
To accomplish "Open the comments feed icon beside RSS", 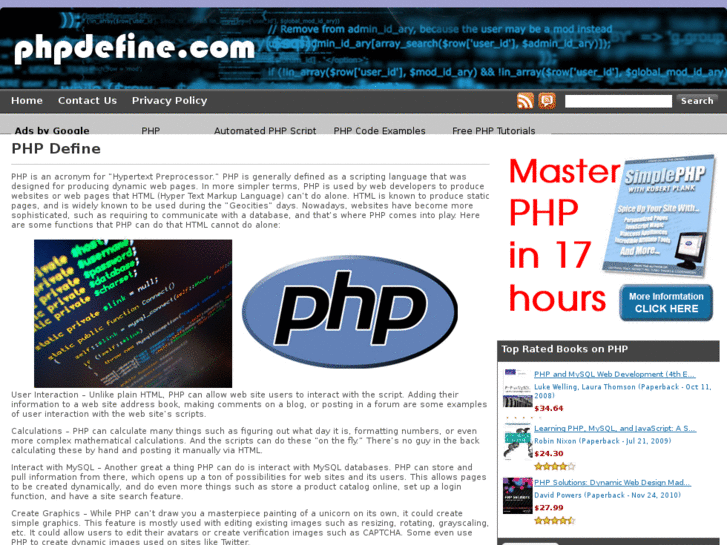I will click(x=547, y=101).
